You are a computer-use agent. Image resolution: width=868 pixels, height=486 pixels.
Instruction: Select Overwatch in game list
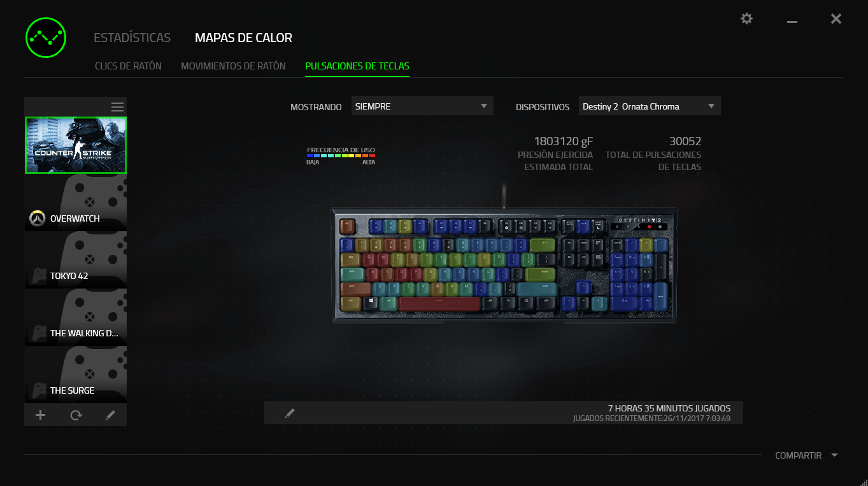tap(76, 203)
